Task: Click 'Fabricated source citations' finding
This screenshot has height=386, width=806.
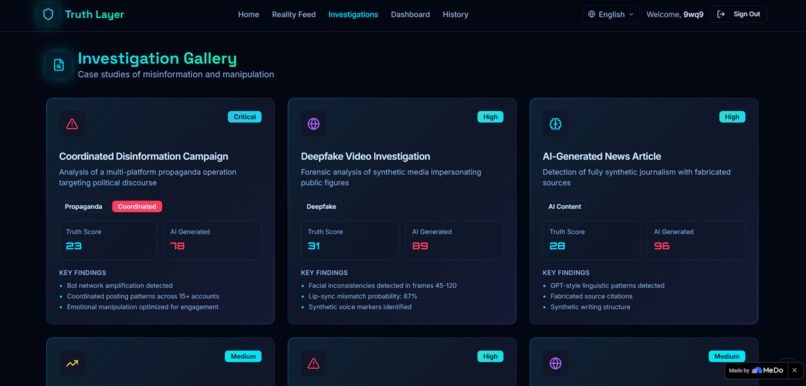Action: (x=592, y=296)
